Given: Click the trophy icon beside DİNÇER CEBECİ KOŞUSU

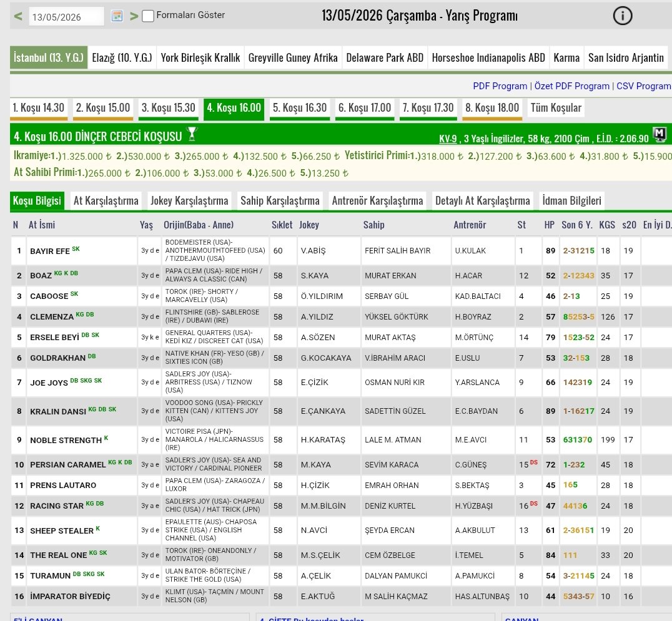Looking at the screenshot, I should pyautogui.click(x=192, y=134).
